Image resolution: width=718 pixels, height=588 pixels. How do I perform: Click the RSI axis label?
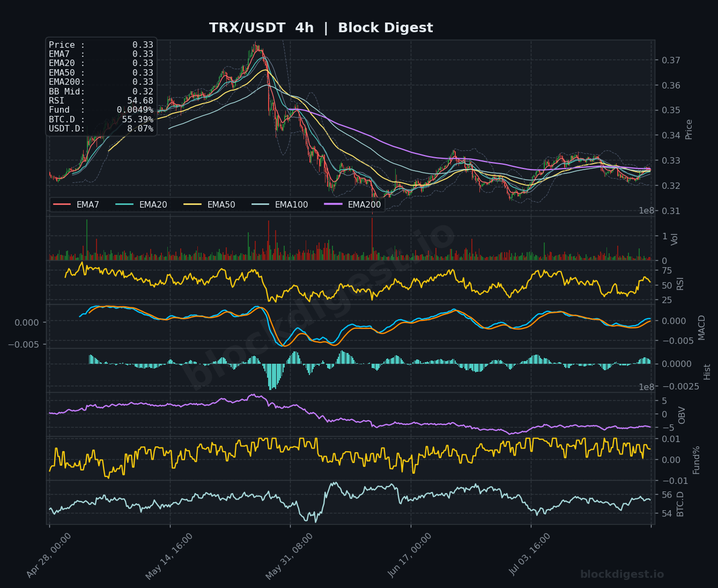pos(680,283)
